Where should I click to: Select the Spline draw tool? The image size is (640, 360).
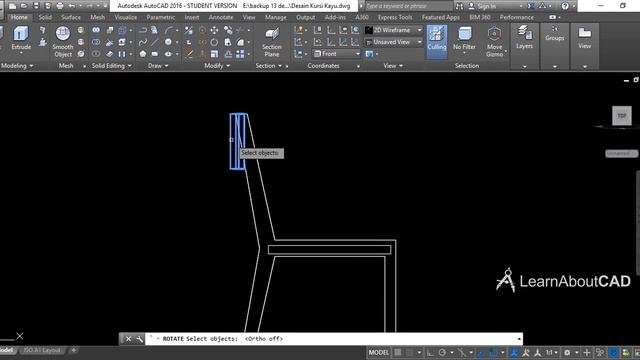[142, 42]
